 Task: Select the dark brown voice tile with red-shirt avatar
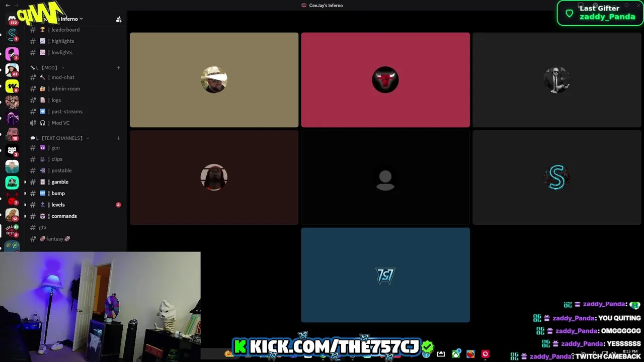point(214,177)
